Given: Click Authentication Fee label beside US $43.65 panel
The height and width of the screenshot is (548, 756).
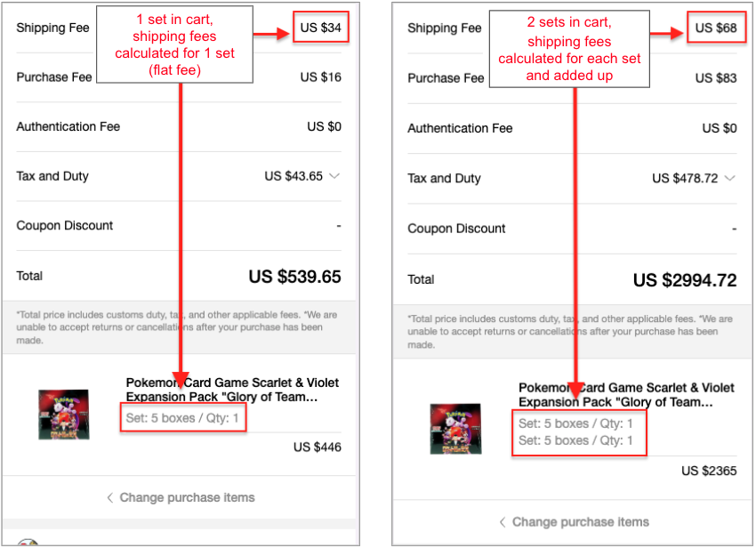Looking at the screenshot, I should click(68, 127).
